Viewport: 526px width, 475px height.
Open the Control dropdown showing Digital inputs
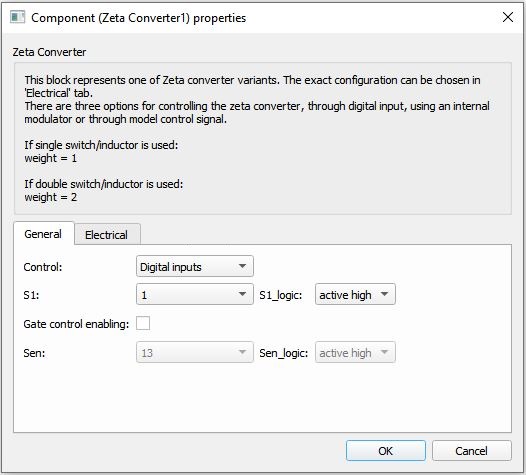click(195, 267)
